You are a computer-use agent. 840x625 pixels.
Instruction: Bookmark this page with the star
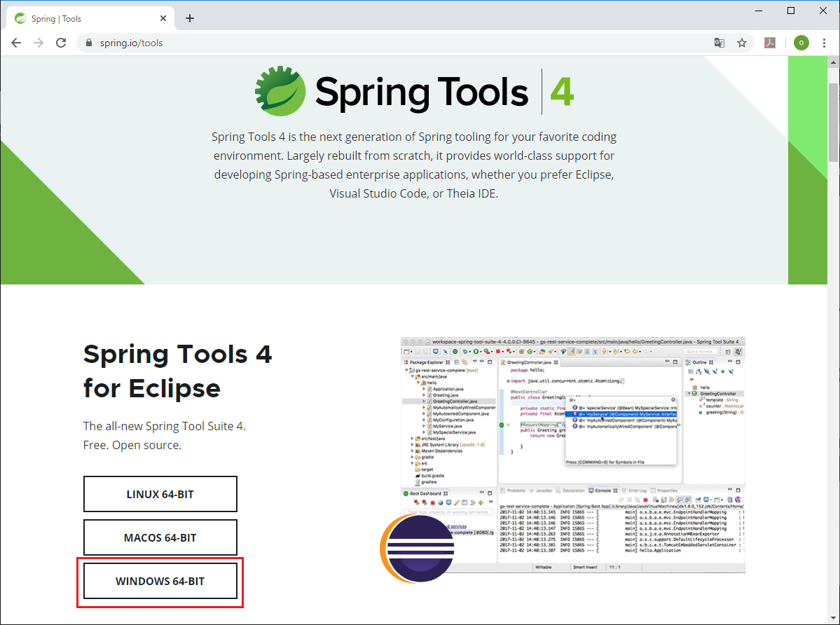point(742,43)
